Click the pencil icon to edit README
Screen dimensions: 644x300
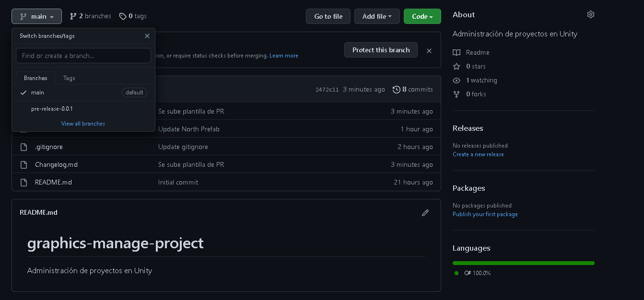pyautogui.click(x=425, y=213)
